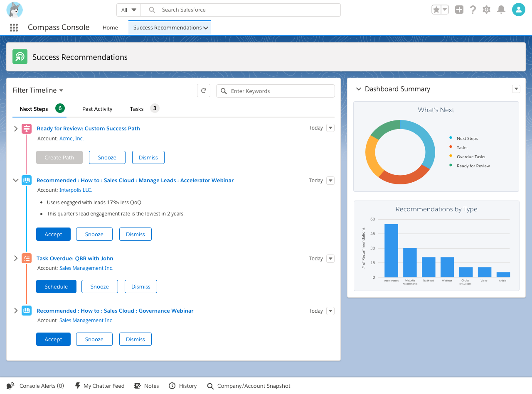Click the Task Overdue orange item icon
Screen dimensions: 532x394
coord(27,258)
